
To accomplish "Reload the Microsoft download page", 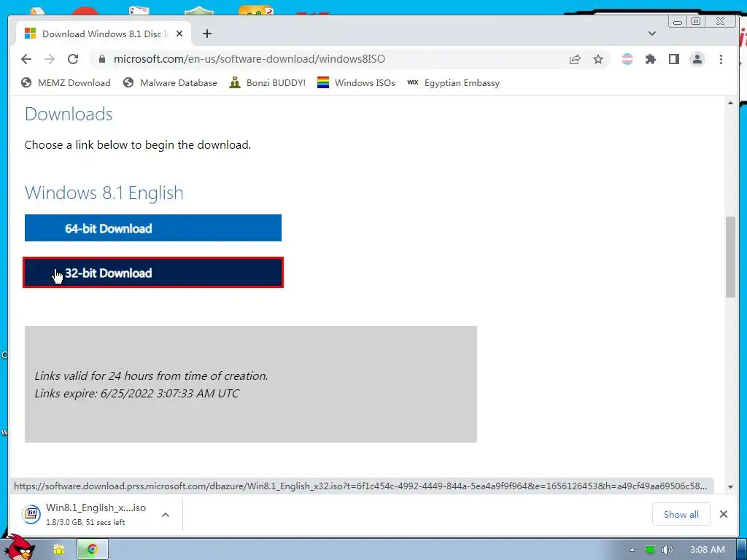I will click(73, 59).
